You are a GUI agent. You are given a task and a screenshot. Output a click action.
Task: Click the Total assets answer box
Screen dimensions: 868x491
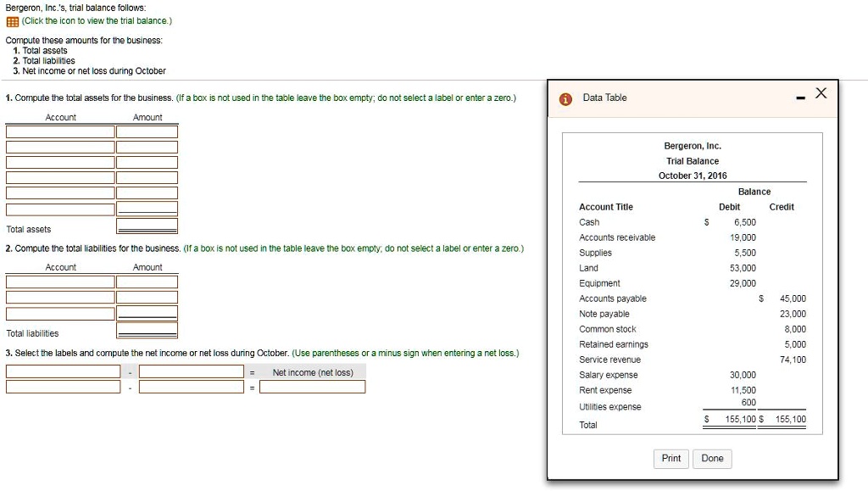pos(146,226)
